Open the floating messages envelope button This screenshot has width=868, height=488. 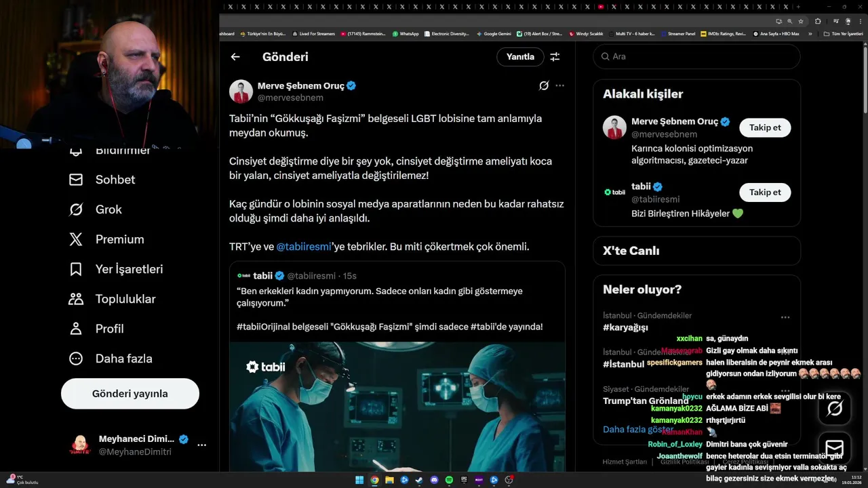coord(835,448)
